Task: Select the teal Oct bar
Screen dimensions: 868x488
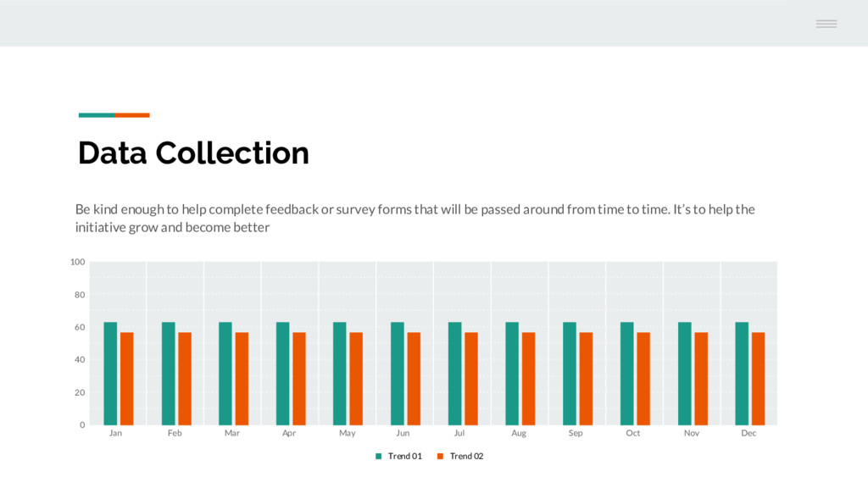Action: 626,374
